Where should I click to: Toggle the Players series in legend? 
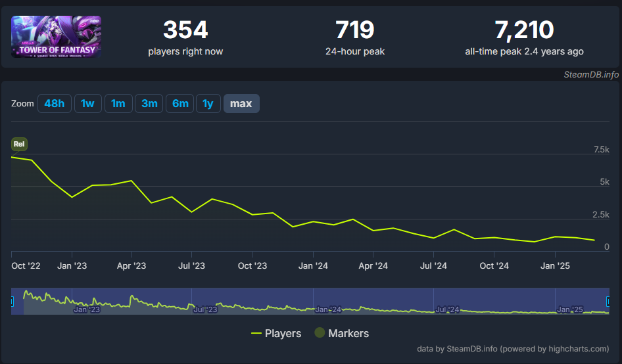coord(276,334)
